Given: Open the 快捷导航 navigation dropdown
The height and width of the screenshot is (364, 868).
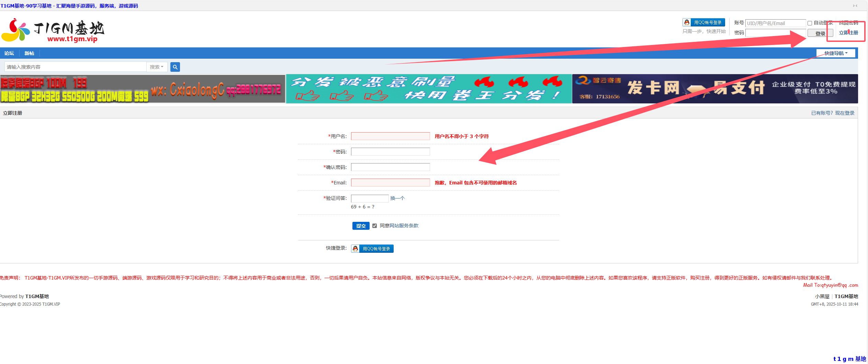Looking at the screenshot, I should [x=836, y=53].
